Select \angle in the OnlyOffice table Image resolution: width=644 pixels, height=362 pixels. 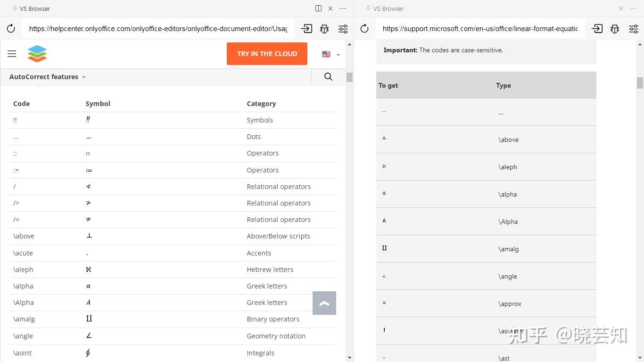23,336
